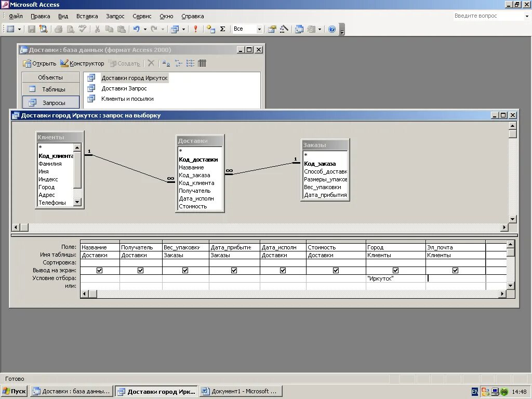
Task: Click the Redo arrow icon
Action: [x=154, y=29]
